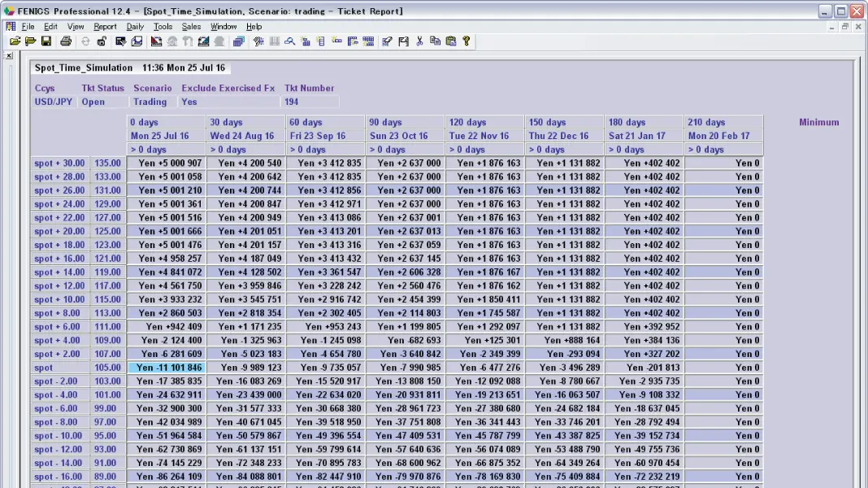This screenshot has width=868, height=488.
Task: Click the spot rate value 105.00
Action: coord(107,368)
